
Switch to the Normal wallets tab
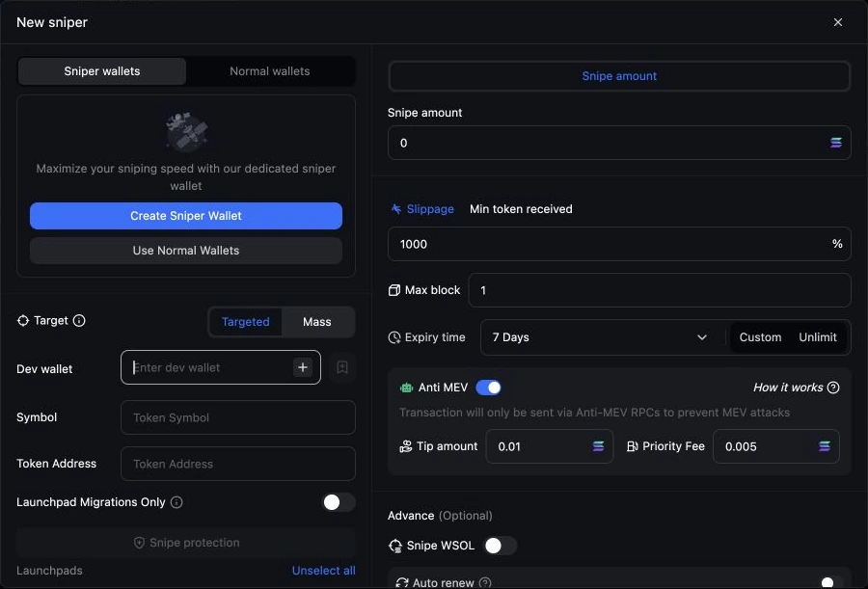click(x=270, y=71)
